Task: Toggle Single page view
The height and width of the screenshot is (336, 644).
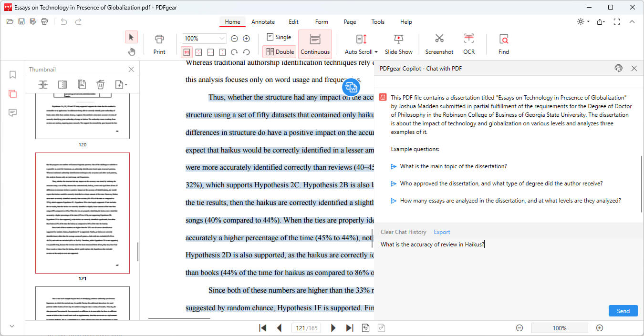Action: click(x=279, y=37)
